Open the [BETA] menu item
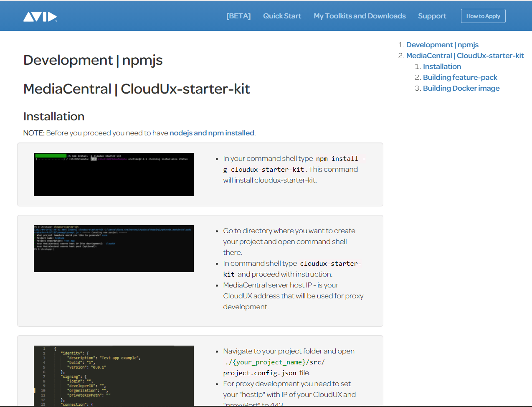This screenshot has height=407, width=532. pyautogui.click(x=238, y=16)
